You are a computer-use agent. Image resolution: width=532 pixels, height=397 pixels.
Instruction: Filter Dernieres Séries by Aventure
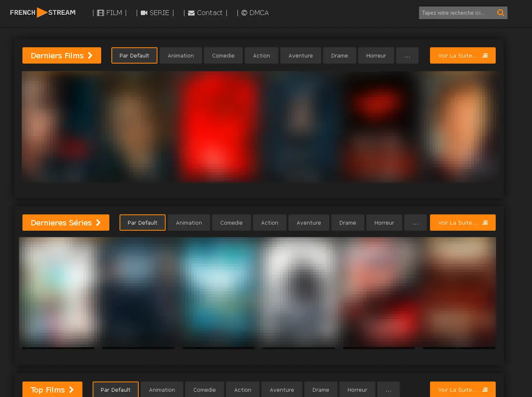[309, 223]
